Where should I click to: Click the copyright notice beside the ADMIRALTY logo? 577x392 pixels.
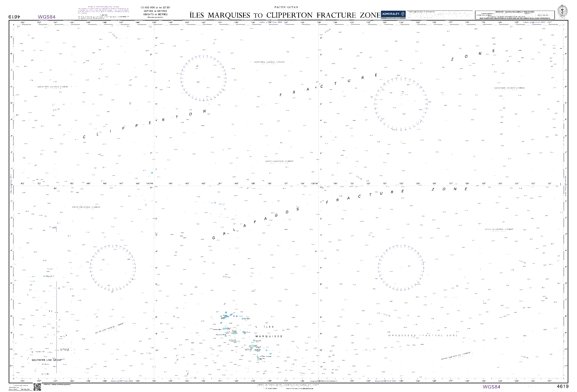[x=440, y=14]
